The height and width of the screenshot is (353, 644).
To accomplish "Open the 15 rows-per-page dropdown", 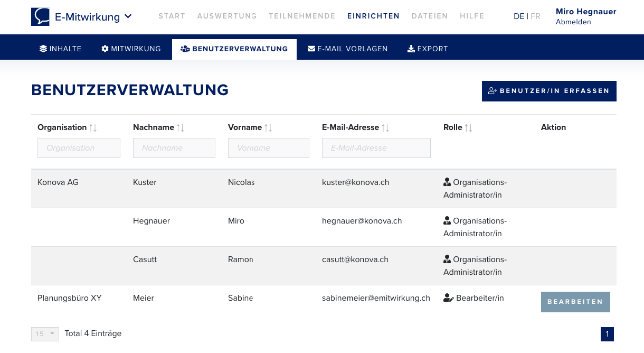I will [x=45, y=334].
